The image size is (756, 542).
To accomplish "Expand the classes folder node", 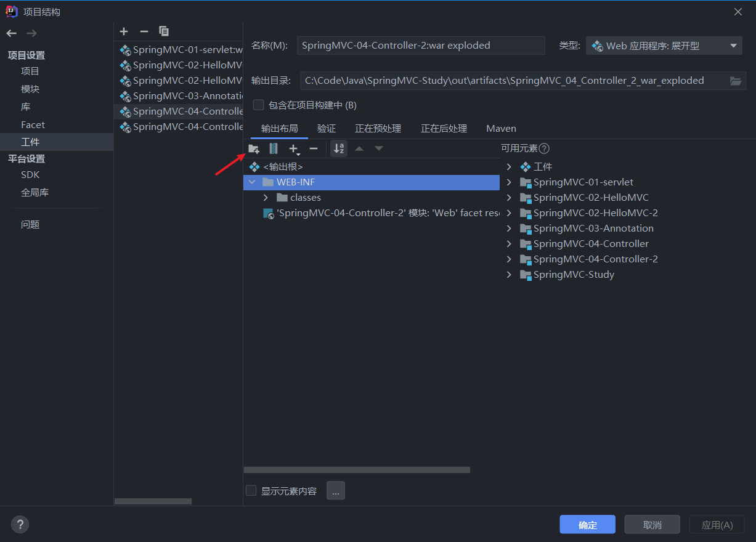I will coord(266,198).
